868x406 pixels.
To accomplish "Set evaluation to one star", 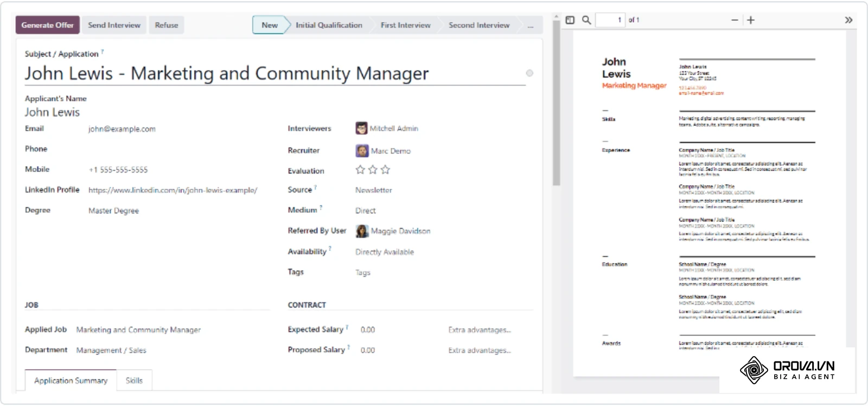I will click(x=360, y=170).
